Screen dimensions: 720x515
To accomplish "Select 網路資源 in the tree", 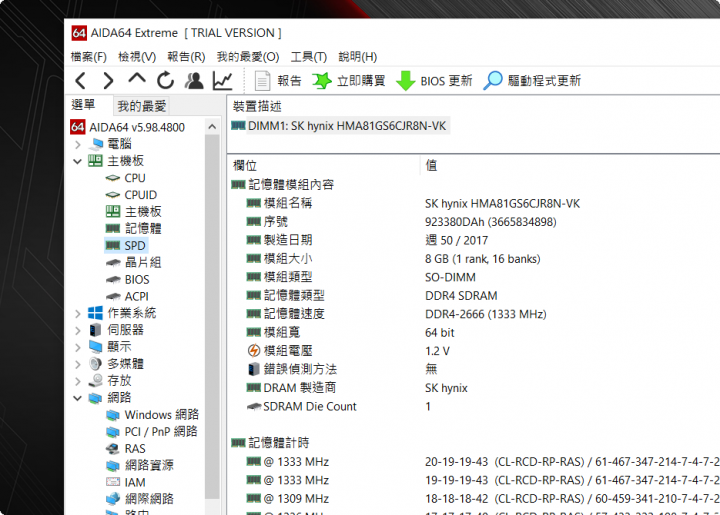I will click(140, 465).
